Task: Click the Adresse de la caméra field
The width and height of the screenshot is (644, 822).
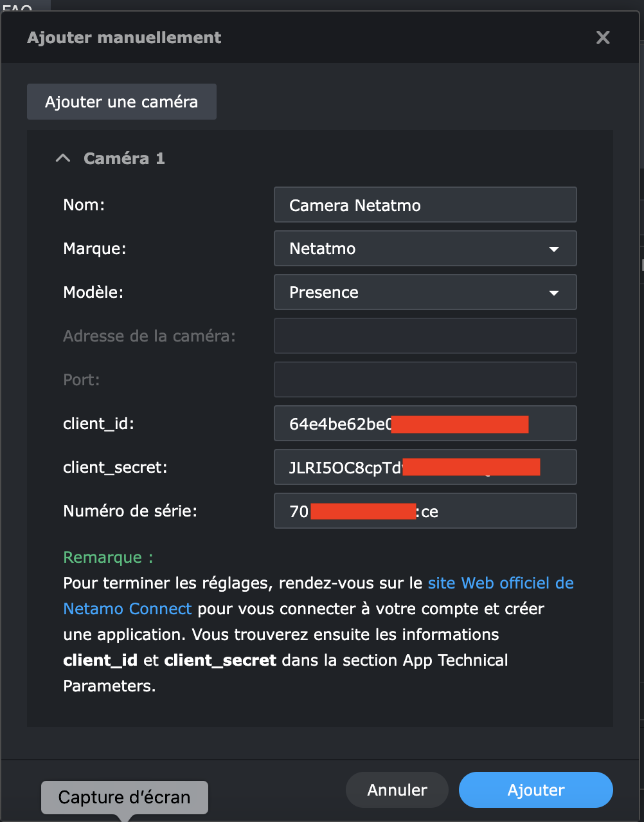Action: point(425,336)
